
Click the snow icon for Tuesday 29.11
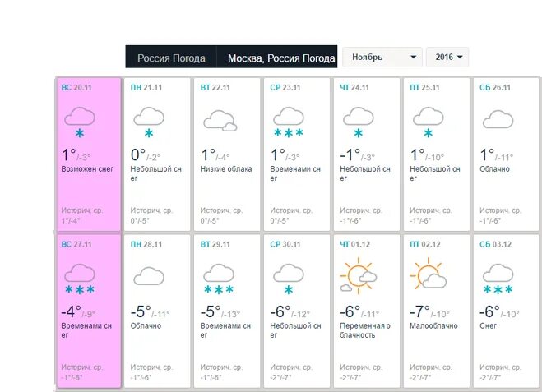[x=219, y=279]
